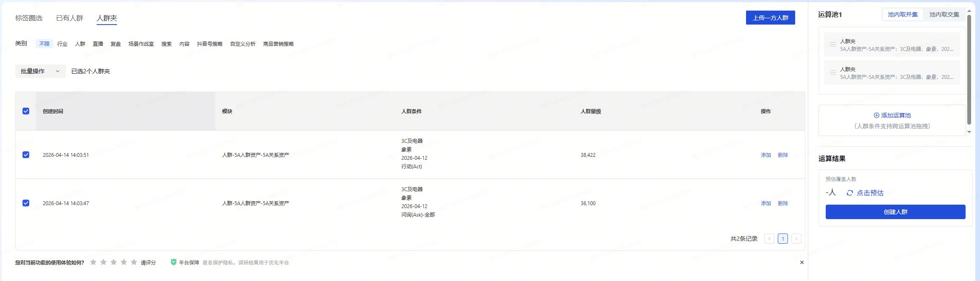Screen dimensions: 980x281
Task: Select page number 1 in pagination
Action: point(783,239)
